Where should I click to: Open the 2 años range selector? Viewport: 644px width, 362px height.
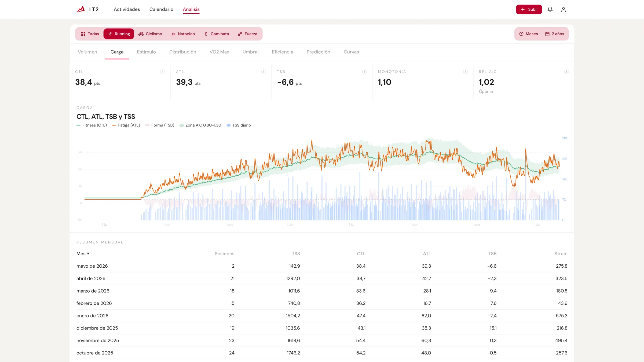pos(555,34)
